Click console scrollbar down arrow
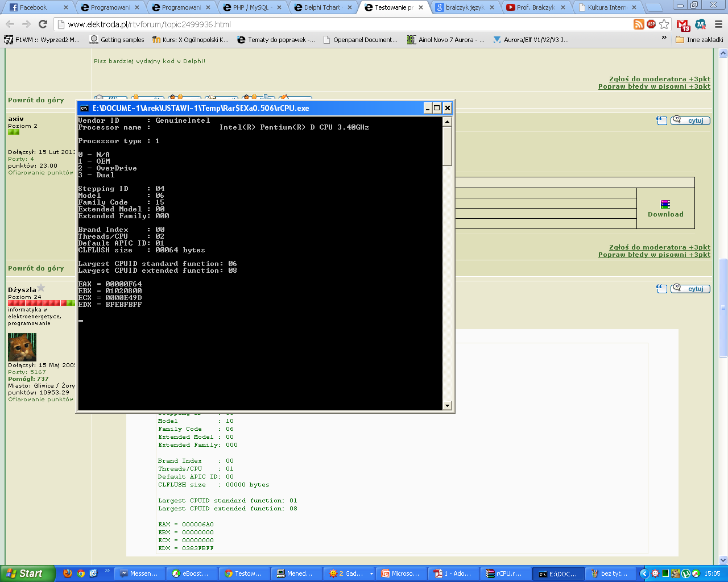The width and height of the screenshot is (728, 582). [x=447, y=405]
